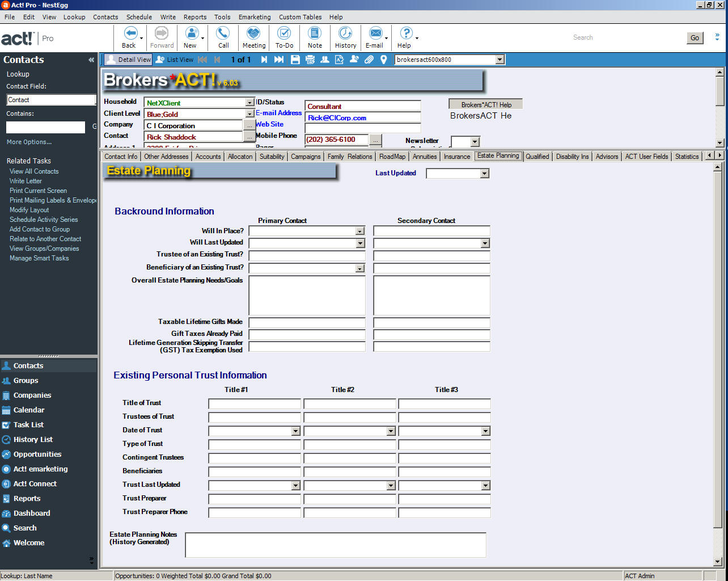Expand Primary Contact Will In Place dropdown
The height and width of the screenshot is (581, 728).
click(360, 231)
